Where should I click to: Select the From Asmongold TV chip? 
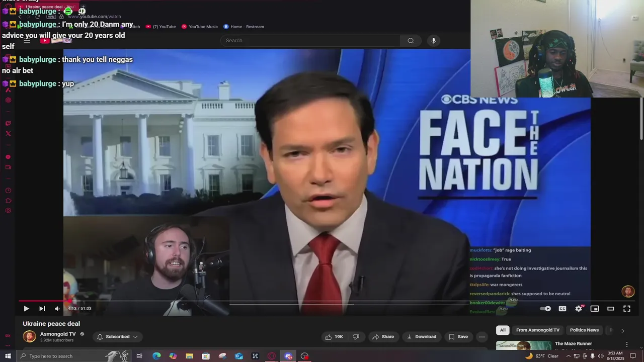(538, 330)
